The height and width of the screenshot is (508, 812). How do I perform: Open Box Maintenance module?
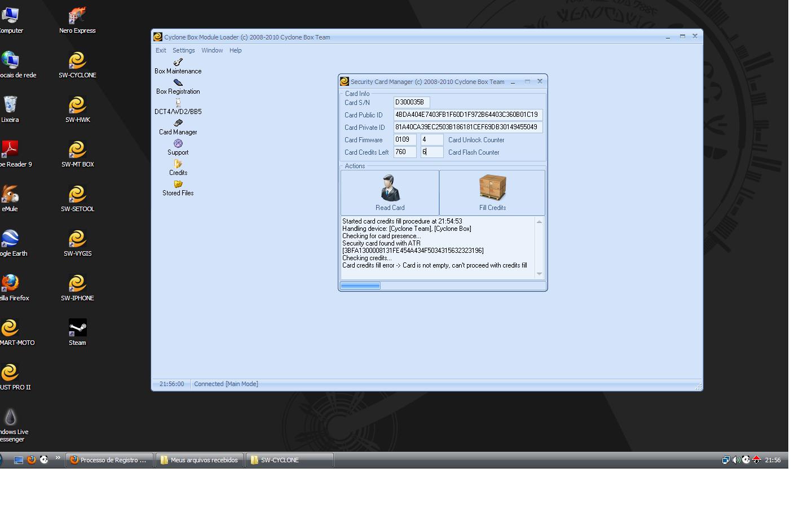178,66
